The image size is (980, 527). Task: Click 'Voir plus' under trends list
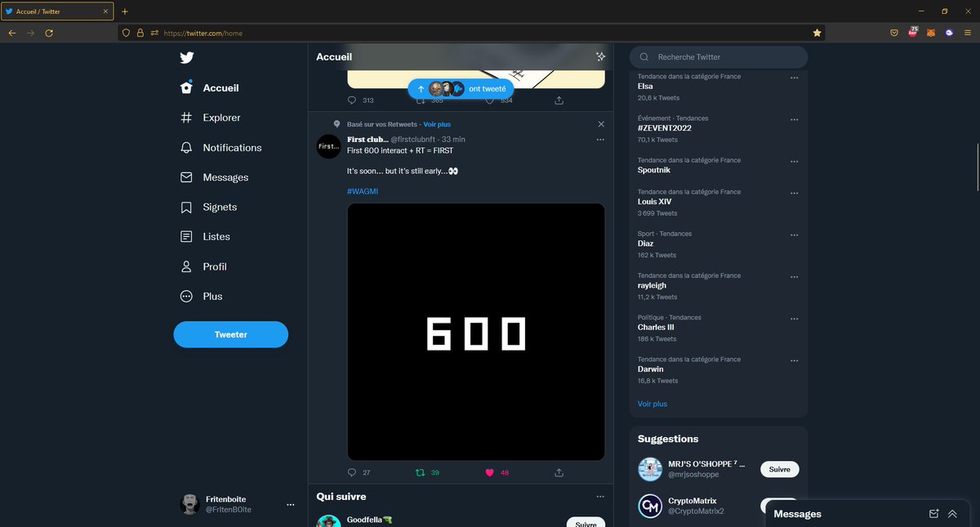[x=653, y=404]
